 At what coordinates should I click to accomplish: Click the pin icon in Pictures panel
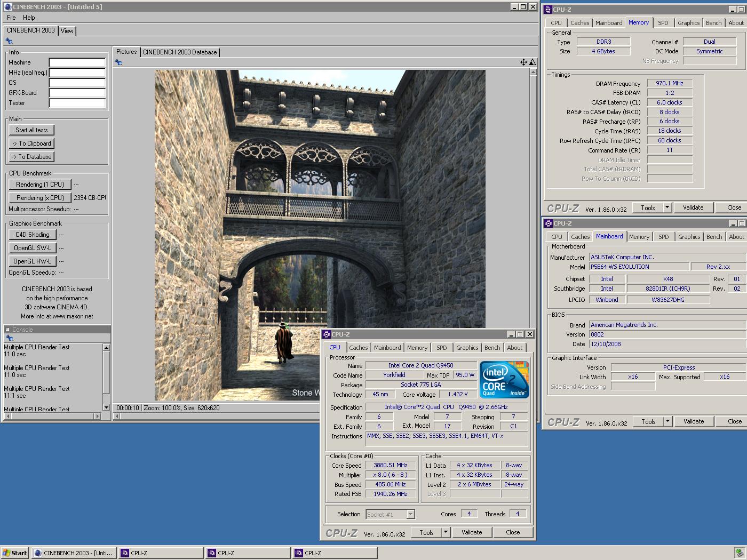coord(118,62)
